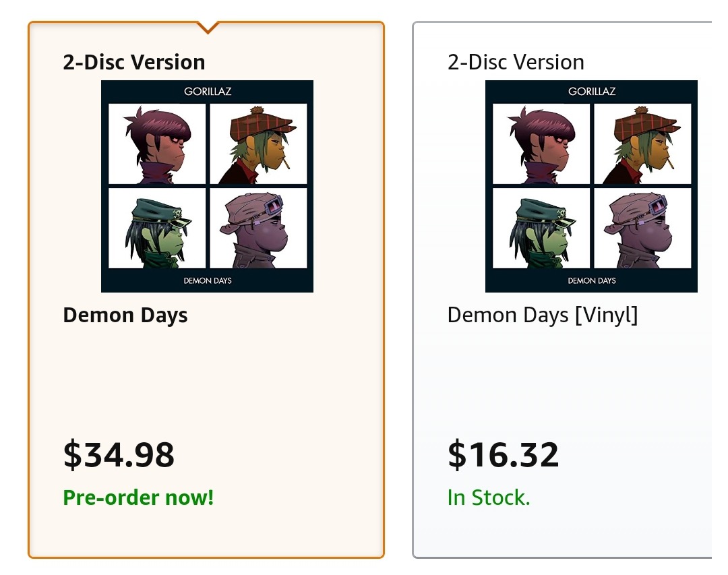
Task: Select the unselected card's 2-Disc Version heading
Action: click(516, 62)
